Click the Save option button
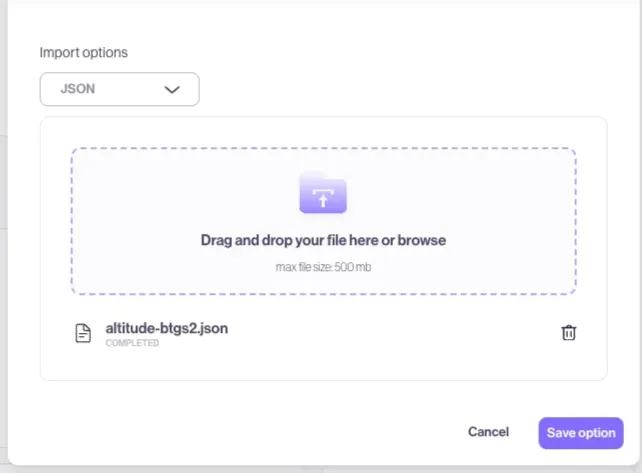The image size is (642, 473). [x=581, y=433]
